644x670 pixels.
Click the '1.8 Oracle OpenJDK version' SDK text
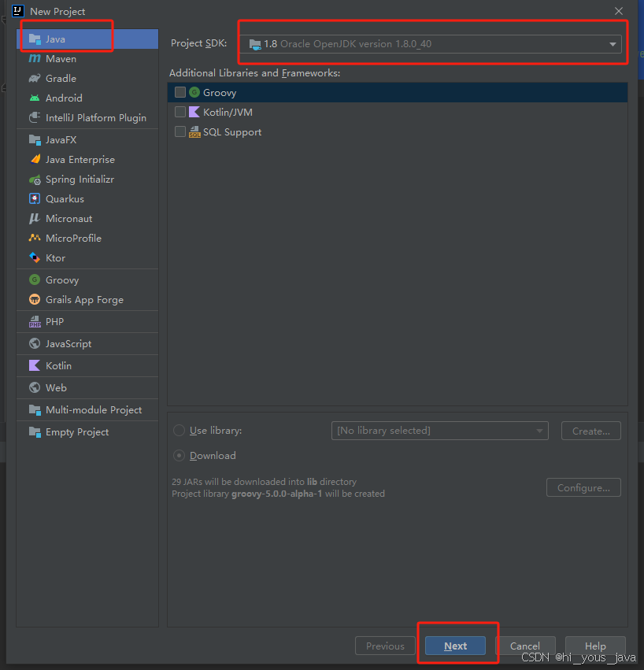pyautogui.click(x=347, y=44)
